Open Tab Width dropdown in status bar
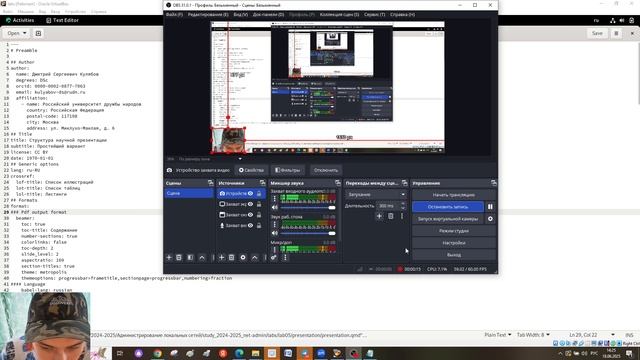 pyautogui.click(x=533, y=335)
